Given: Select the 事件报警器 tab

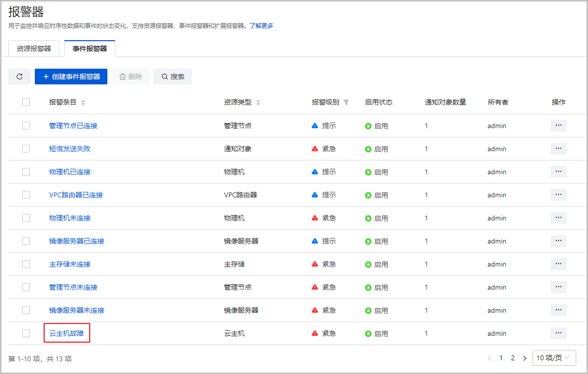Looking at the screenshot, I should click(90, 49).
